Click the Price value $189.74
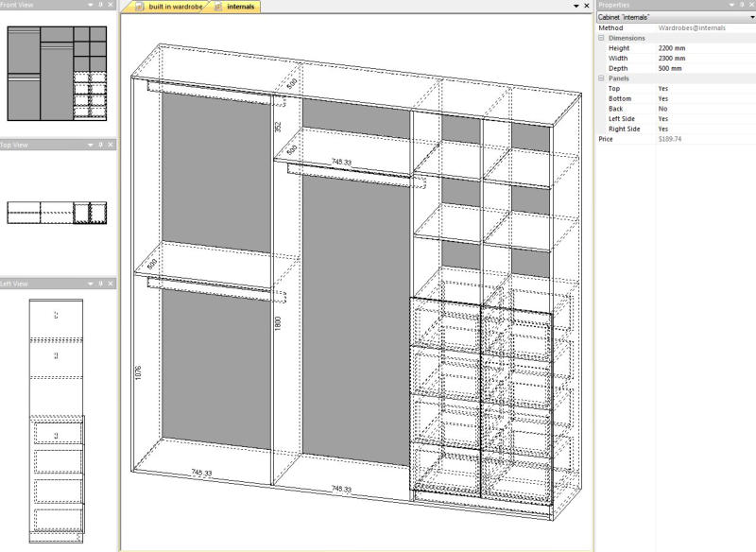This screenshot has width=756, height=552. pyautogui.click(x=671, y=138)
